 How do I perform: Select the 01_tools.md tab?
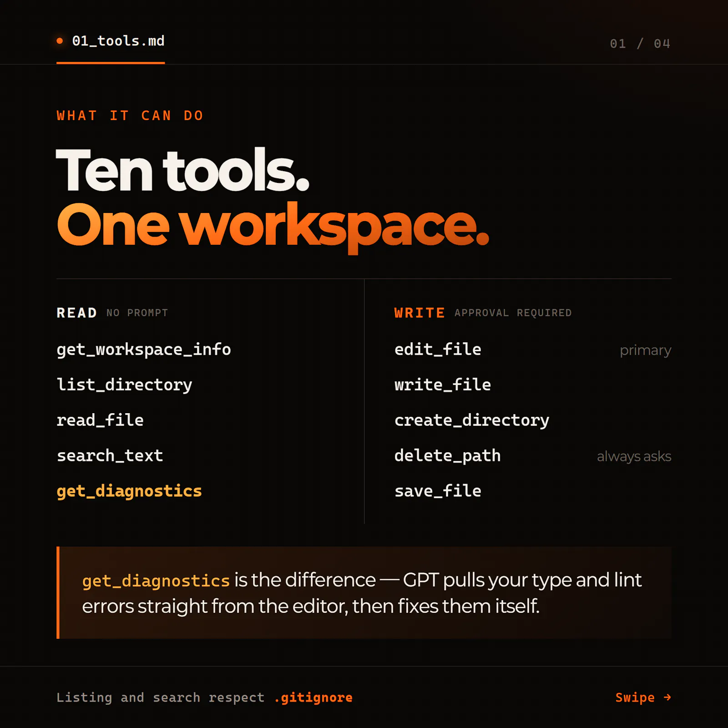(x=111, y=41)
